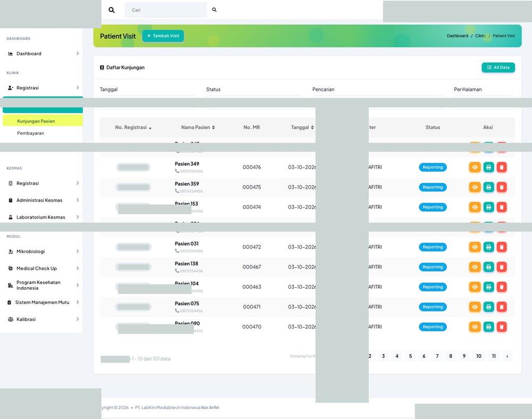532x419 pixels.
Task: Print visit with MR 000474
Action: click(488, 207)
